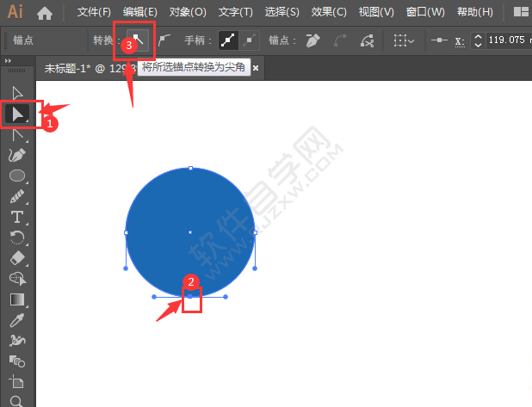Select the Eyedropper tool
532x407 pixels.
[16, 320]
